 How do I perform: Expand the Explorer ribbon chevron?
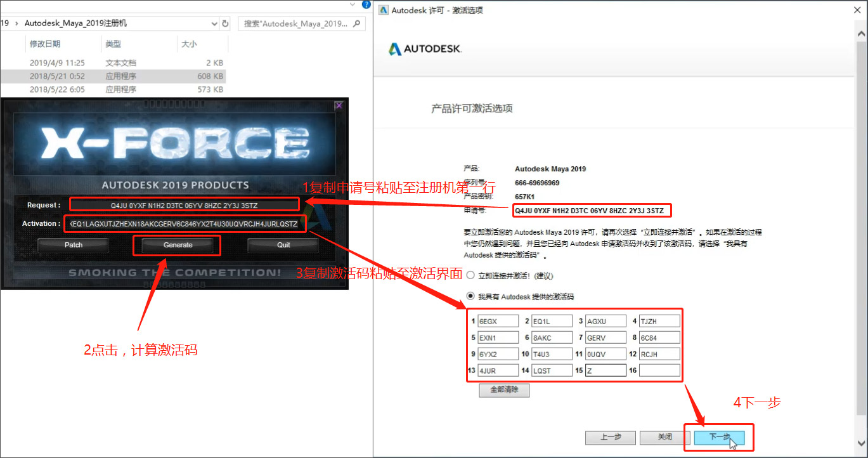(x=353, y=4)
